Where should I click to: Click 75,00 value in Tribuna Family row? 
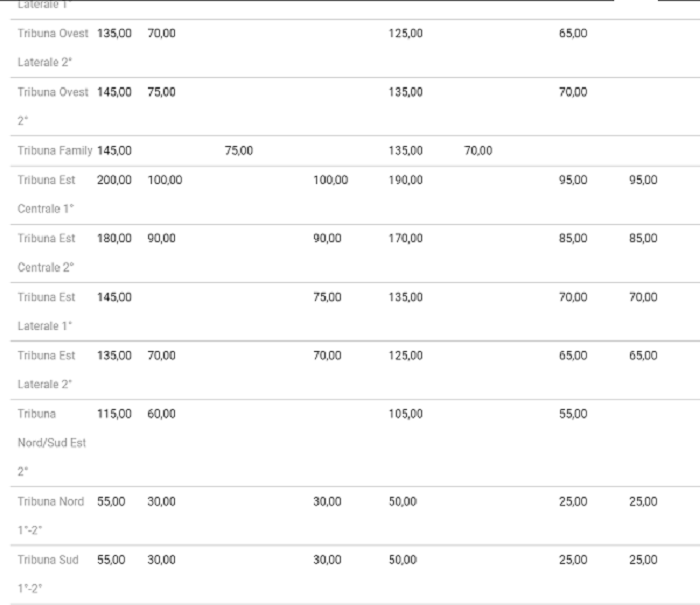pos(239,150)
